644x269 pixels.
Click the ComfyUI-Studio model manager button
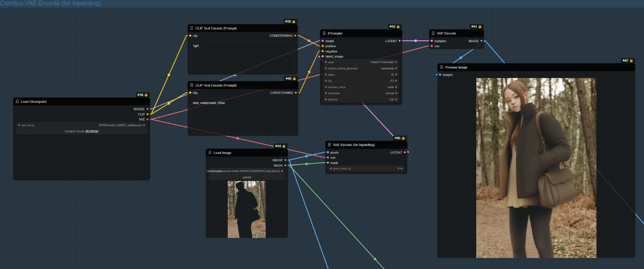click(x=81, y=131)
